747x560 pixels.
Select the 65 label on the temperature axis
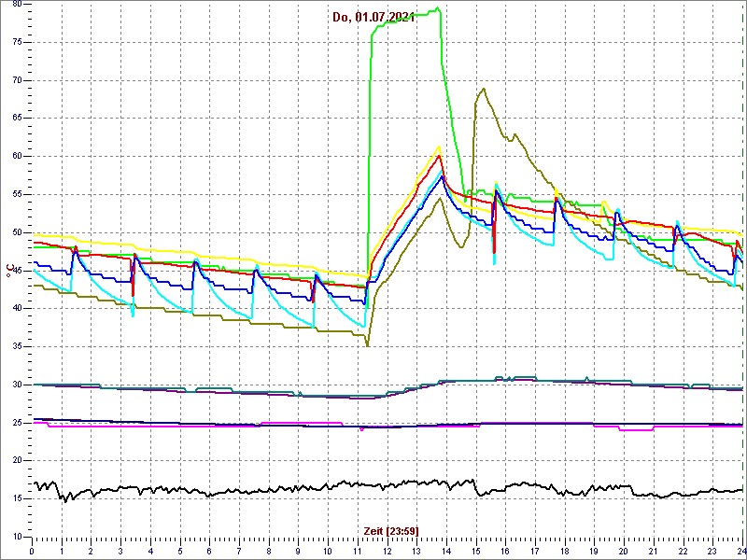click(16, 119)
